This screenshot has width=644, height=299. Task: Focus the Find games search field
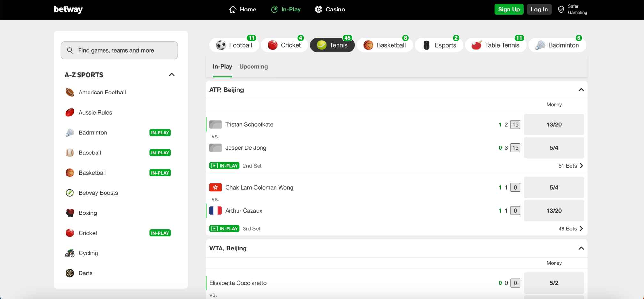120,50
